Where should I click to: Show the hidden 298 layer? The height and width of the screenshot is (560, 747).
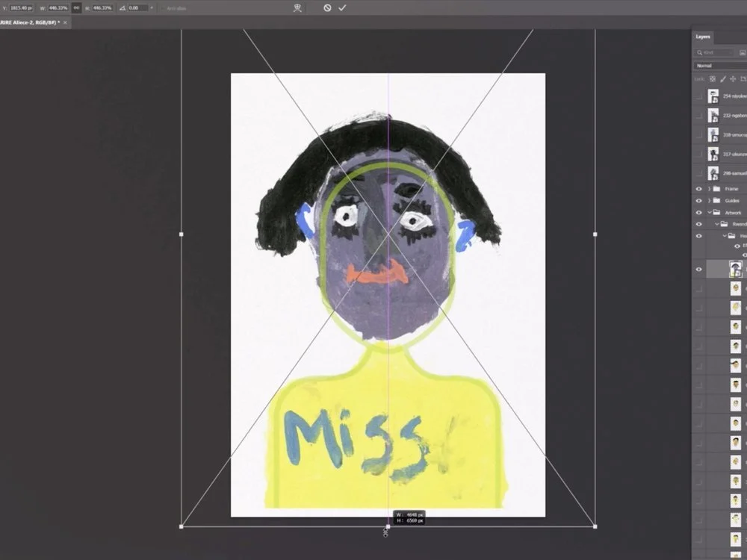pos(699,173)
